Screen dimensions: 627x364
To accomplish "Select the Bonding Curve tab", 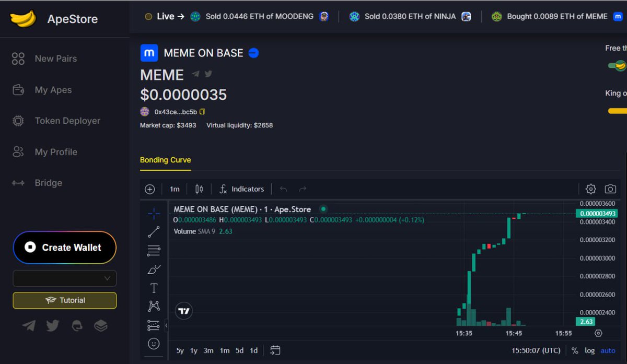I will [166, 160].
